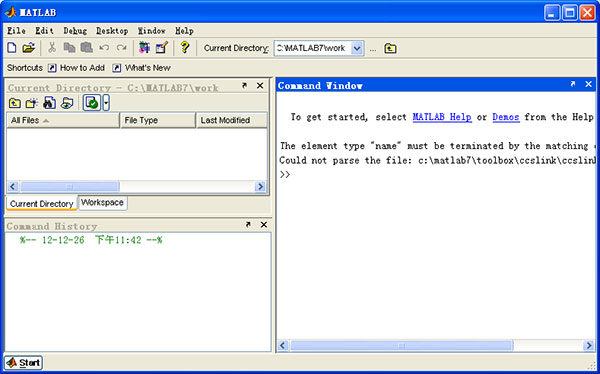Click the How to Add shortcut label
The image size is (600, 374).
(x=82, y=68)
